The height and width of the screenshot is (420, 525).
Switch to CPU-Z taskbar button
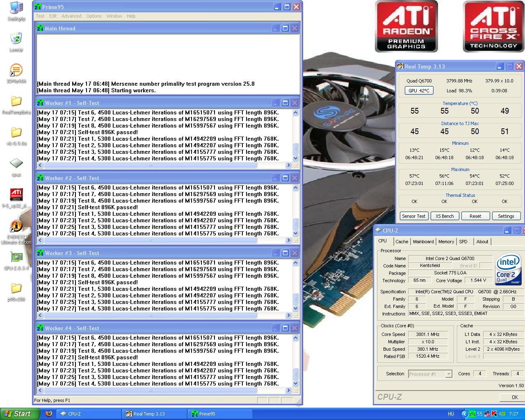coord(89,414)
